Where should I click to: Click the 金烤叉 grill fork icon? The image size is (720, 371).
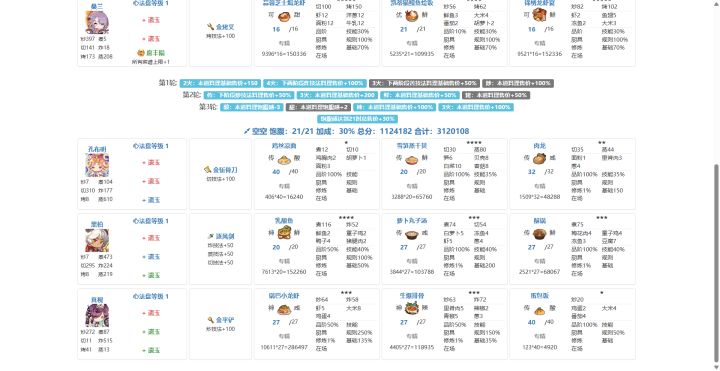[211, 27]
